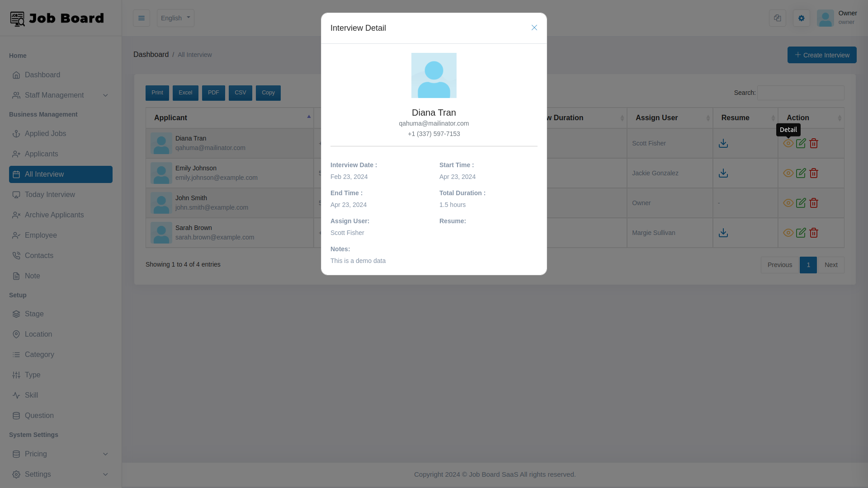Expand the Staff Management menu
The image size is (868, 488).
[54, 95]
